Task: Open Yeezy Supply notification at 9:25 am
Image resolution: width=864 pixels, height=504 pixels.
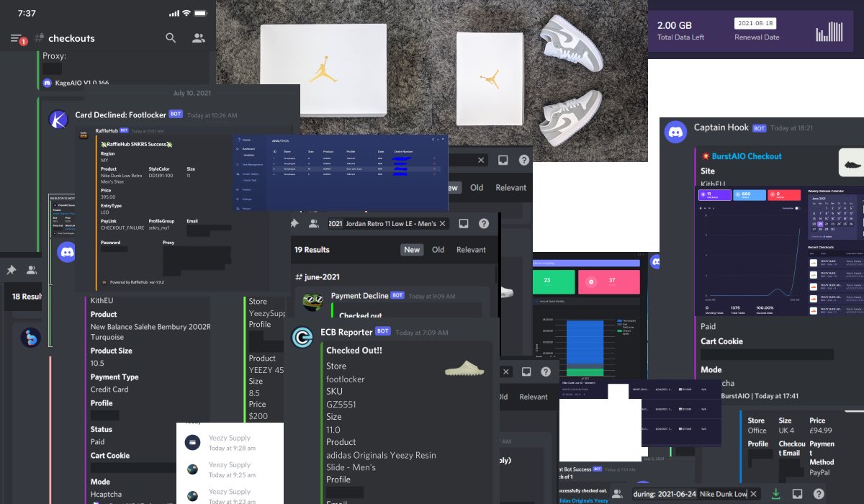Action: (229, 469)
